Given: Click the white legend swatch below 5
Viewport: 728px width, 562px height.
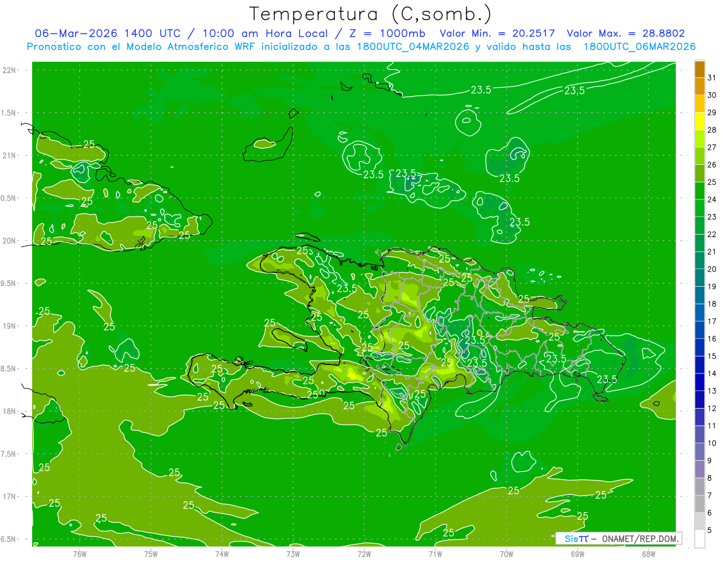Looking at the screenshot, I should click(699, 539).
